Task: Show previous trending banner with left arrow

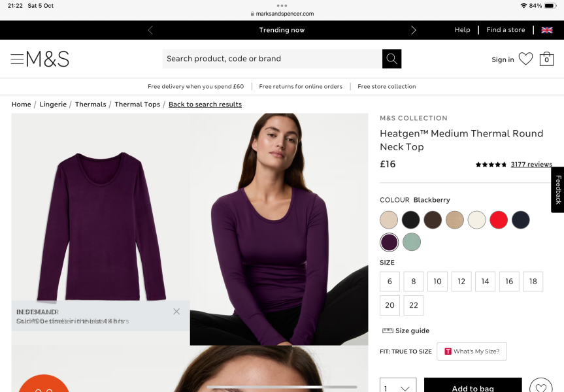Action: pyautogui.click(x=150, y=30)
